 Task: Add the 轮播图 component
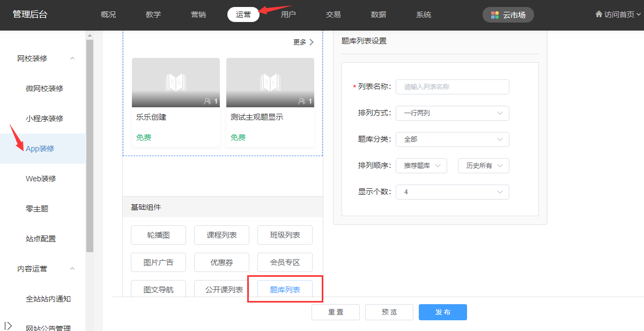(x=158, y=235)
